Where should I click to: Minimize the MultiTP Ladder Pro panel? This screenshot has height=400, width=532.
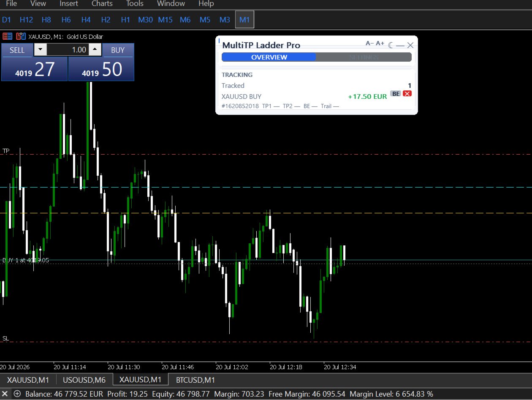coord(400,45)
